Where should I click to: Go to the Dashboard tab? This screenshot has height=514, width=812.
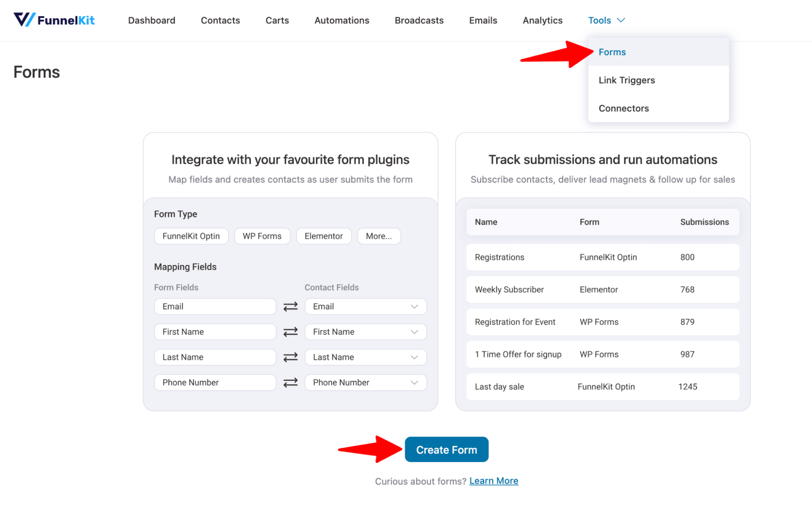click(x=152, y=20)
